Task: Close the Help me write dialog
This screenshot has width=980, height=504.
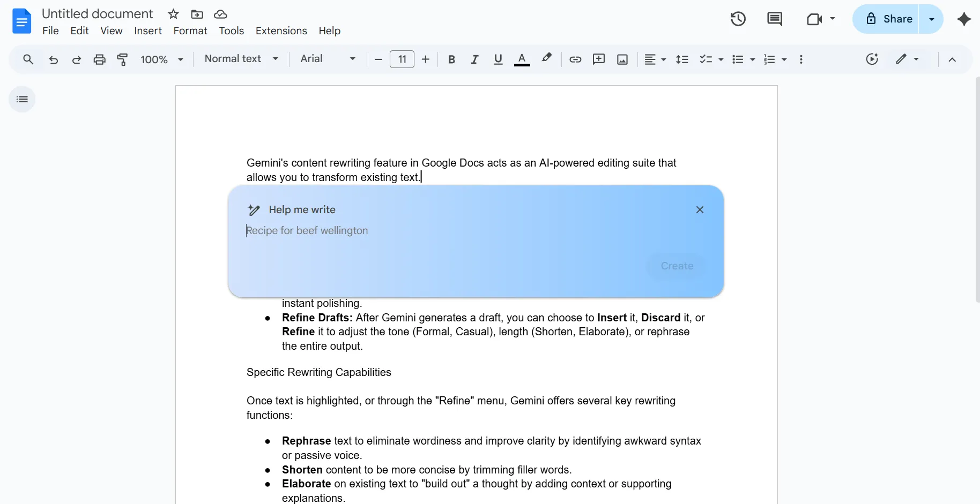Action: click(700, 209)
